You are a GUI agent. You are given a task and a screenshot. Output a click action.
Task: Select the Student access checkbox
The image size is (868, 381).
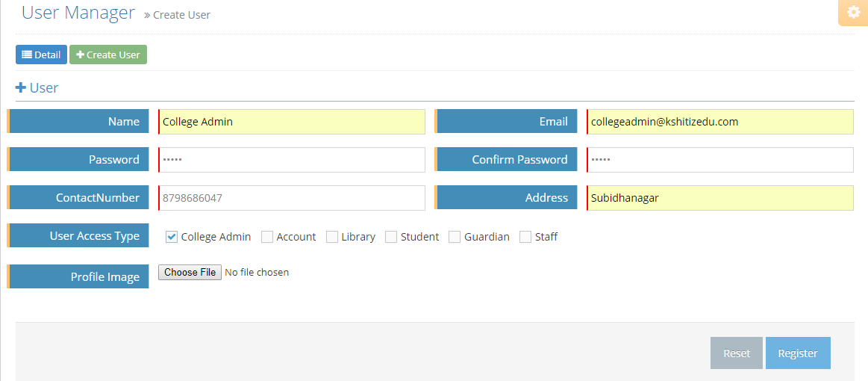pyautogui.click(x=391, y=237)
